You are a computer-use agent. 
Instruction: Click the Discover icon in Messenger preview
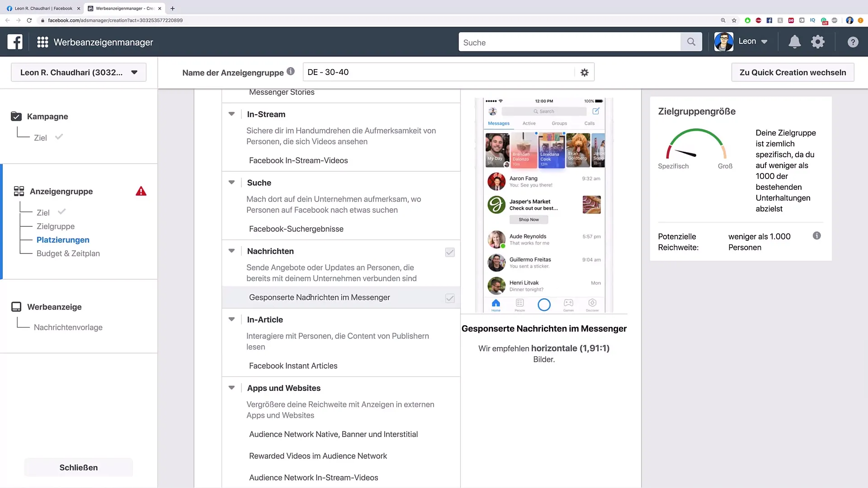pos(592,305)
